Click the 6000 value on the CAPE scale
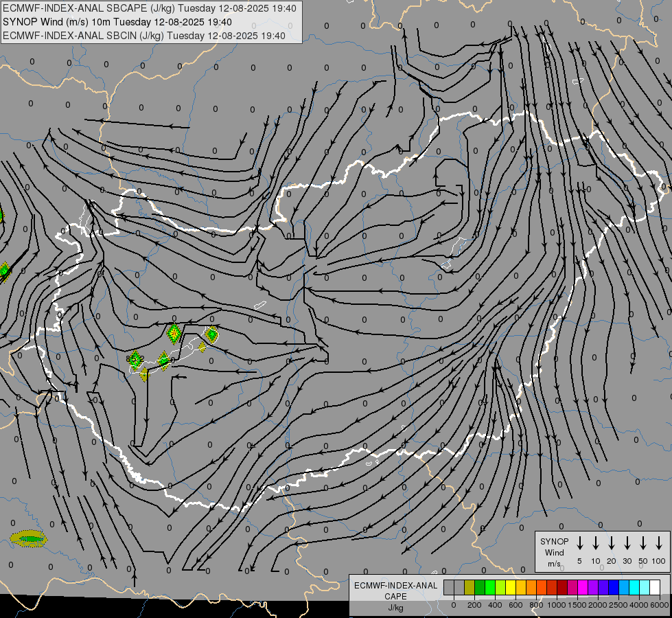The height and width of the screenshot is (618, 672). point(659,605)
